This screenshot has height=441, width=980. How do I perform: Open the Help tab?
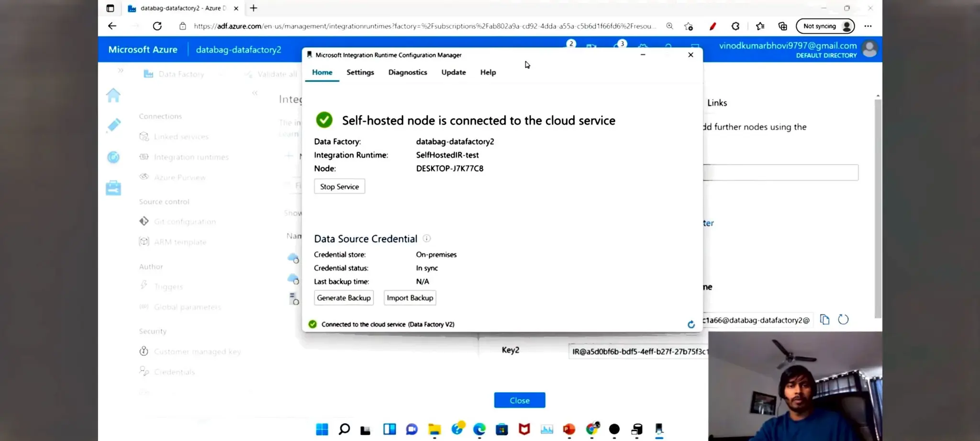(488, 72)
